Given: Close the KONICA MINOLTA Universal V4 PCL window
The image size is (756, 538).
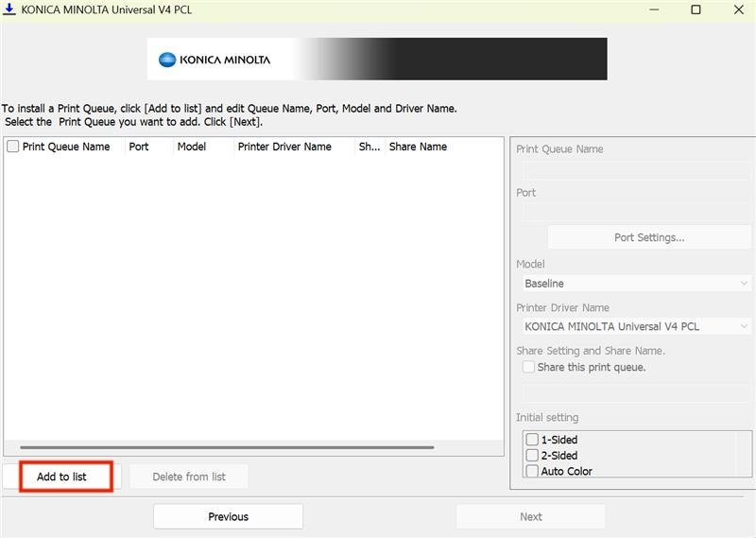Looking at the screenshot, I should coord(738,9).
